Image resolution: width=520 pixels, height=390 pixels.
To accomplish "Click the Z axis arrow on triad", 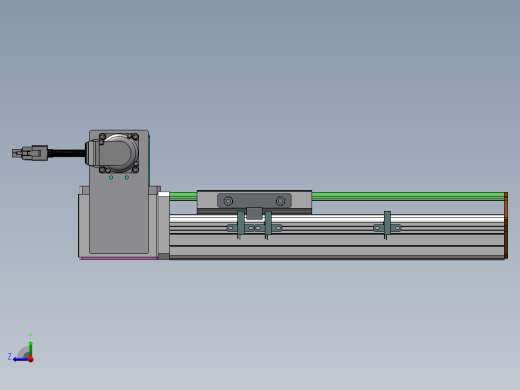I will click(x=20, y=359).
